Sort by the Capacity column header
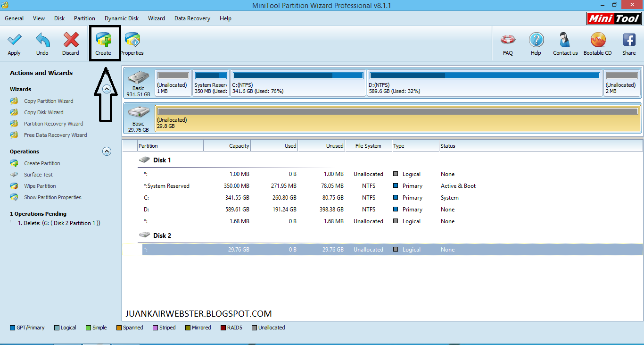644x345 pixels. pyautogui.click(x=227, y=146)
